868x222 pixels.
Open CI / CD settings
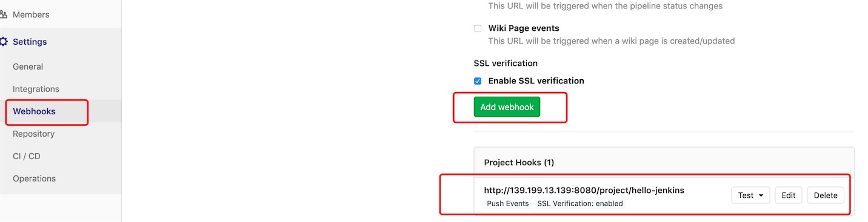[27, 156]
